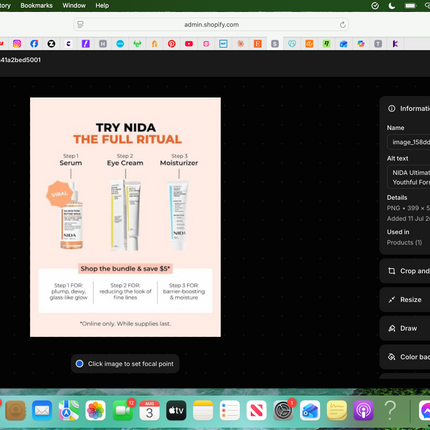
Task: Open the purple K pinned tab
Action: 395,44
